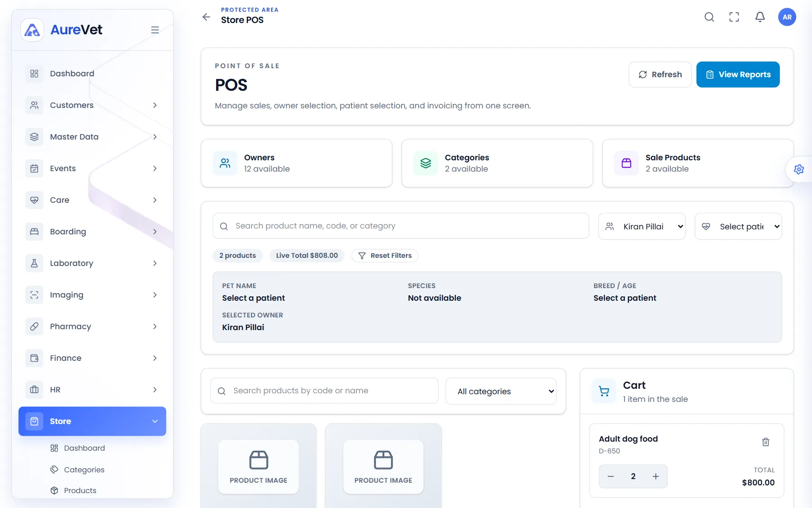The width and height of the screenshot is (812, 508).
Task: Open notifications bell
Action: (x=760, y=17)
